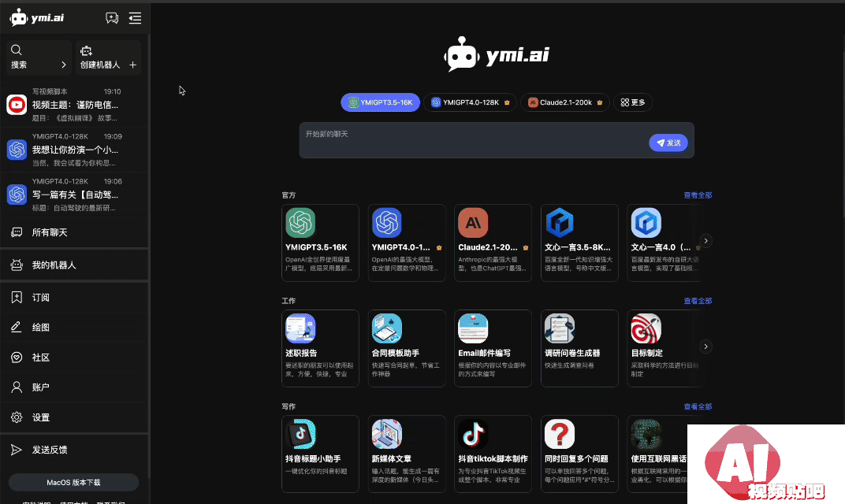Open the 搜索 search panel

pyautogui.click(x=39, y=57)
